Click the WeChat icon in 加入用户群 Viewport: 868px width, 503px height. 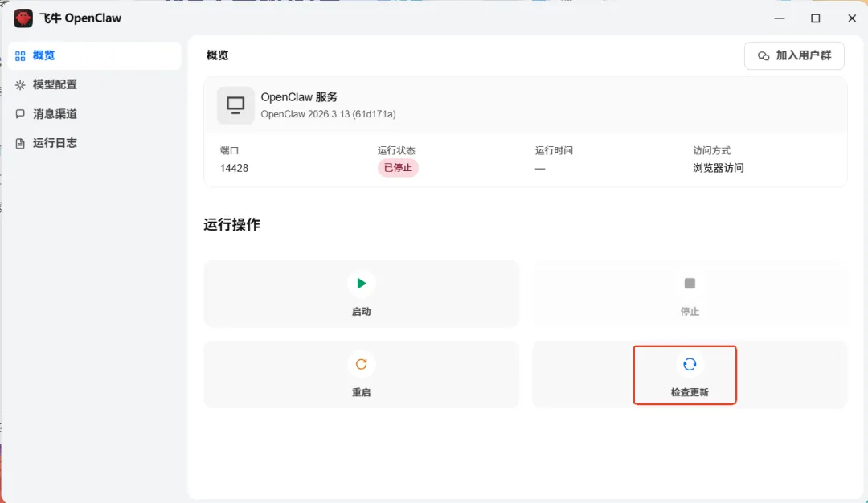764,56
